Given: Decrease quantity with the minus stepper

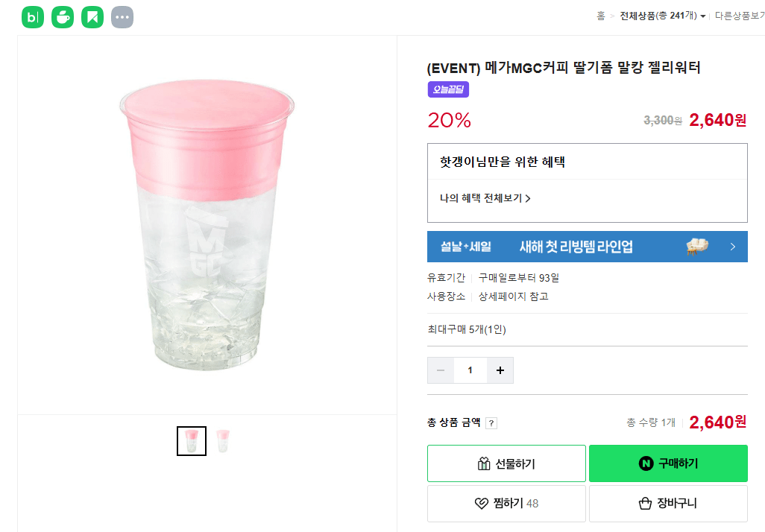Looking at the screenshot, I should [x=440, y=370].
